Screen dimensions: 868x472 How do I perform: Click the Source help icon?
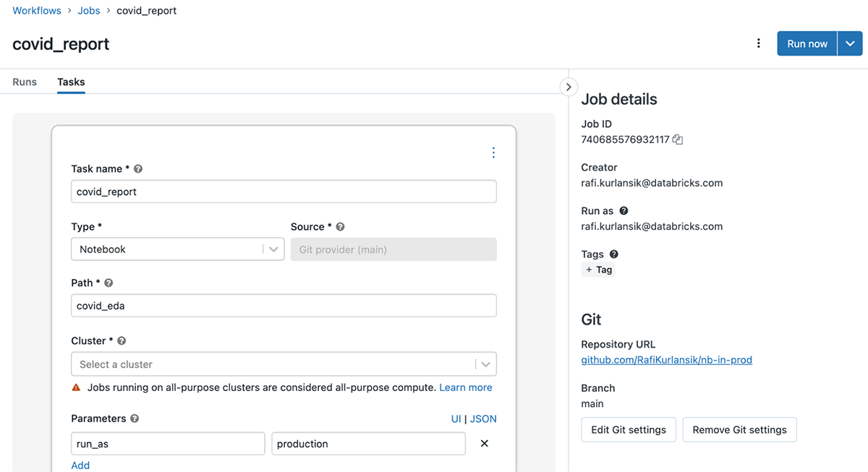pyautogui.click(x=340, y=226)
